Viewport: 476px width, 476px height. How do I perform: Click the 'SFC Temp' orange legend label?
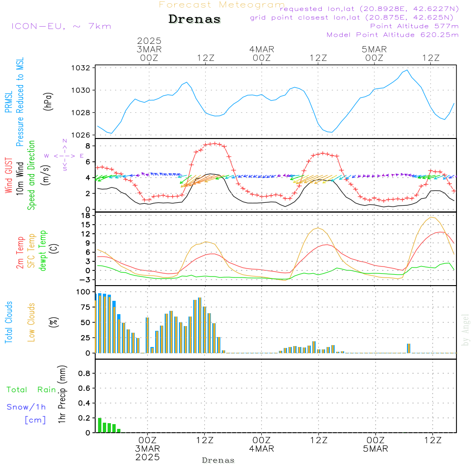[31, 251]
